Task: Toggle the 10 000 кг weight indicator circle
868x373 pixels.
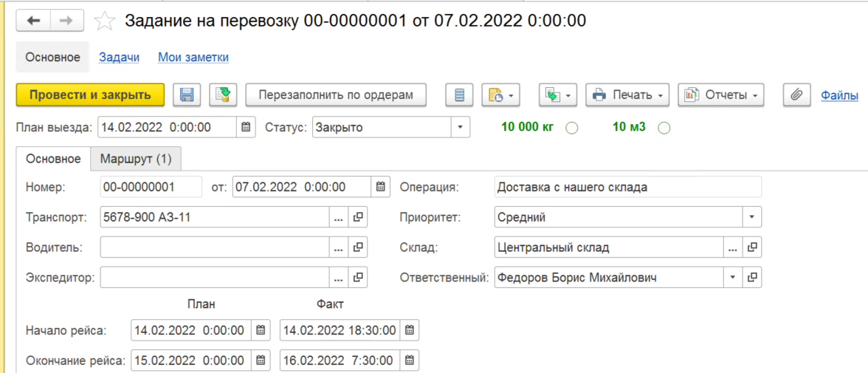Action: [x=571, y=128]
